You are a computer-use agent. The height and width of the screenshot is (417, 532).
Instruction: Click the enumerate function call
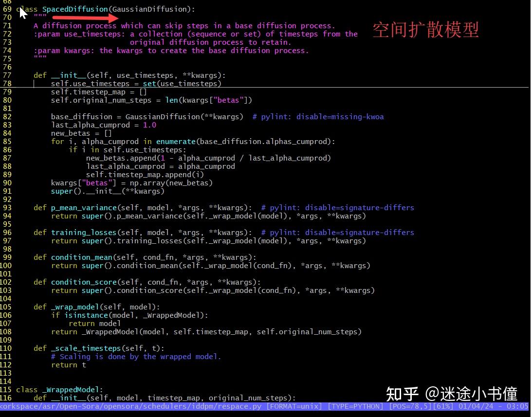point(176,141)
